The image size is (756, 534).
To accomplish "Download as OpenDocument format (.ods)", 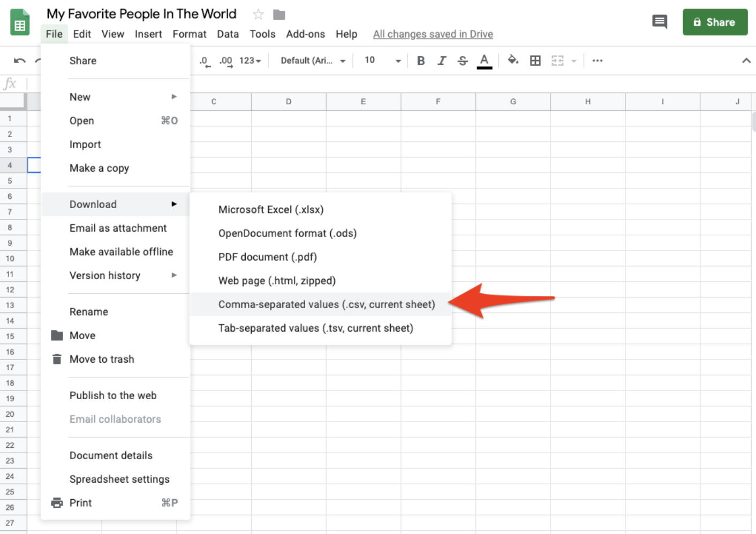I will (321, 233).
